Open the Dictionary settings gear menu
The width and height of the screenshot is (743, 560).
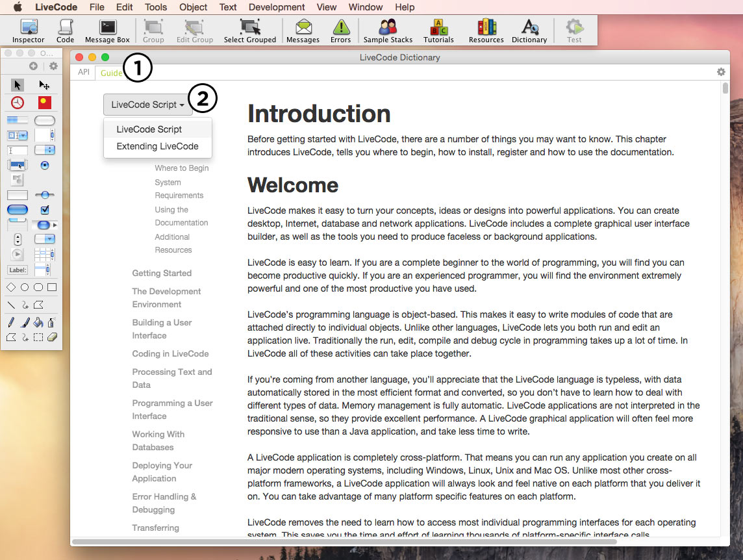(721, 72)
